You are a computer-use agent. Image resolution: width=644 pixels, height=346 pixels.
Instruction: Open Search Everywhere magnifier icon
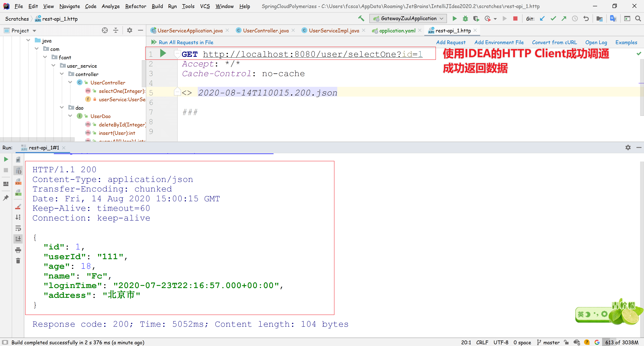(638, 18)
